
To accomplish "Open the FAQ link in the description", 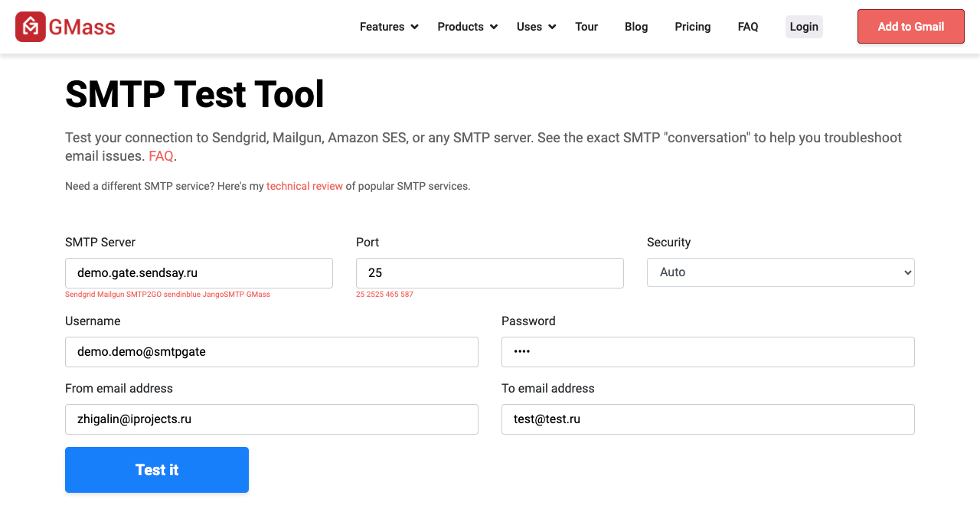I will 161,155.
